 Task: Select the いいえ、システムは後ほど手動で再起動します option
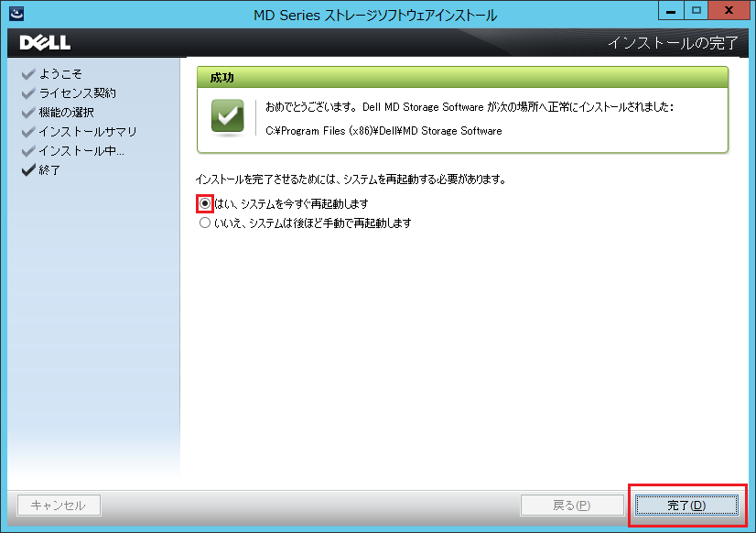[x=205, y=223]
